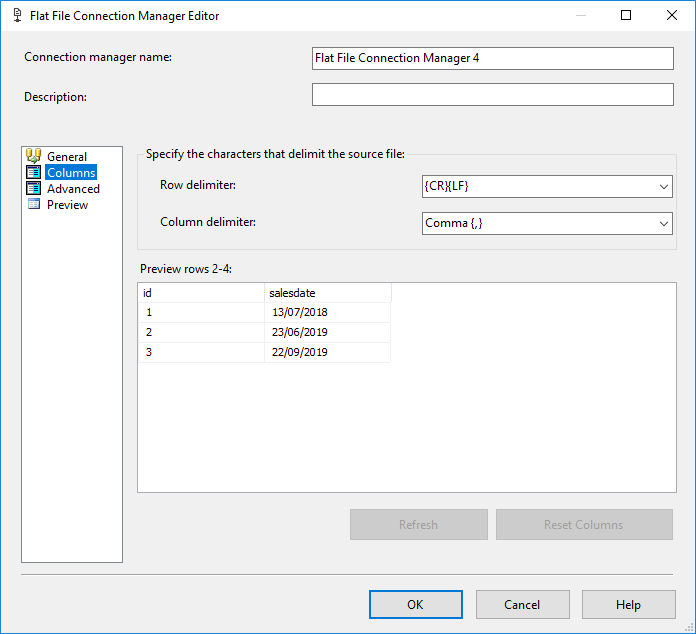The width and height of the screenshot is (696, 634).
Task: Open the Preview page
Action: [x=67, y=204]
